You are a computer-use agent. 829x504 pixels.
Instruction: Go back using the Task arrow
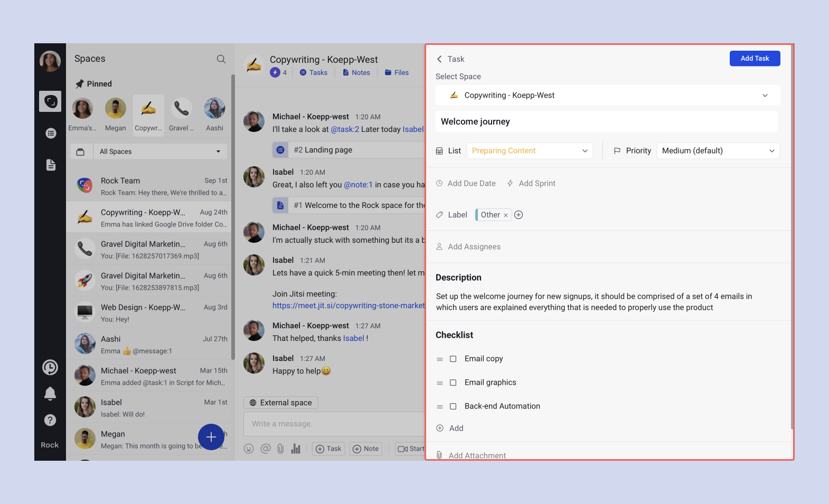pyautogui.click(x=439, y=59)
